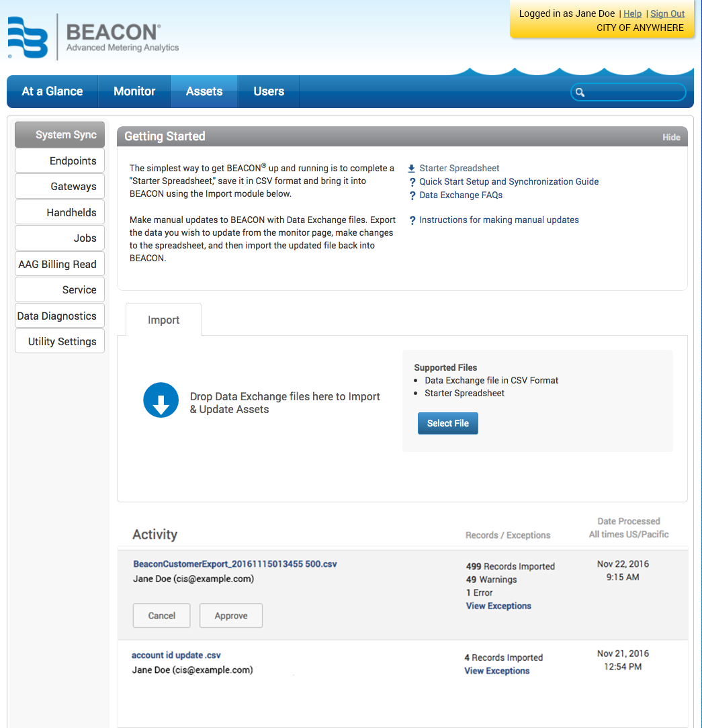Cancel the pending BeaconCustomerExport import
The width and height of the screenshot is (702, 728).
coord(161,616)
